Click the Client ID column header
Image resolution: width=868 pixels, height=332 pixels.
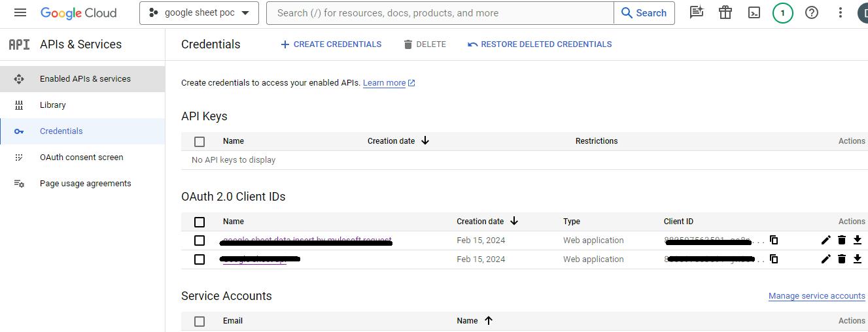[x=678, y=222]
